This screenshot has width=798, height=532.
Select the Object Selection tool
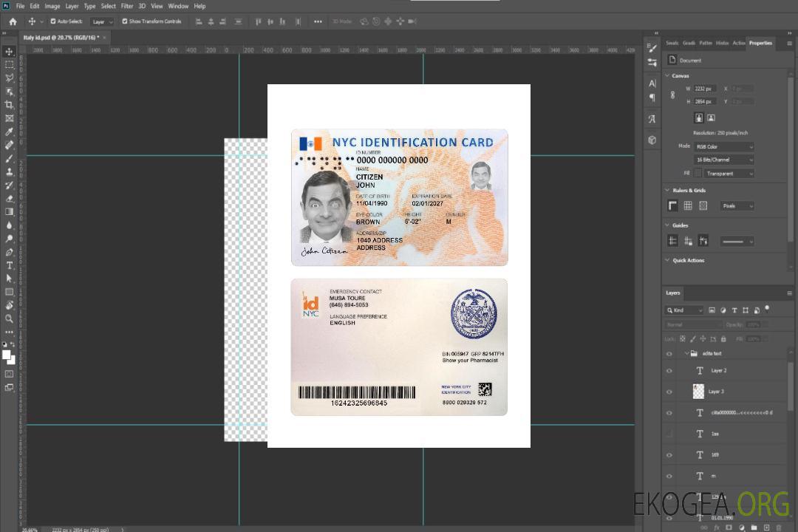coord(9,91)
